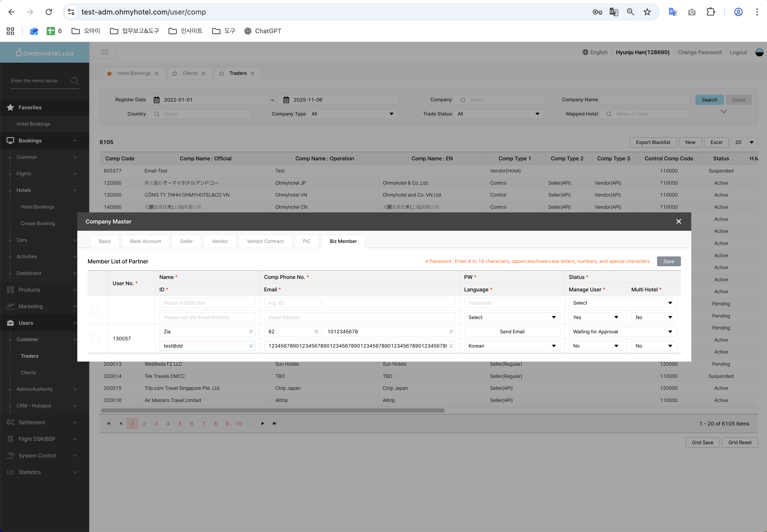Expand the Company Type All dropdown

pos(352,114)
